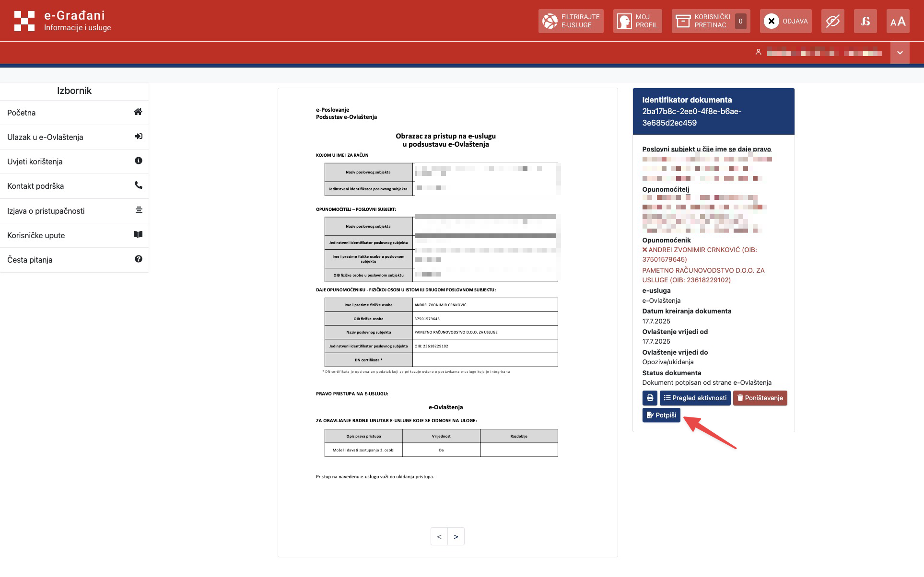
Task: Toggle dyslexia-friendly font icon
Action: (865, 21)
